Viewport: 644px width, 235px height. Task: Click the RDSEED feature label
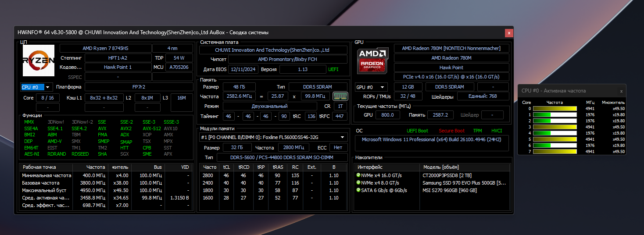(80, 154)
